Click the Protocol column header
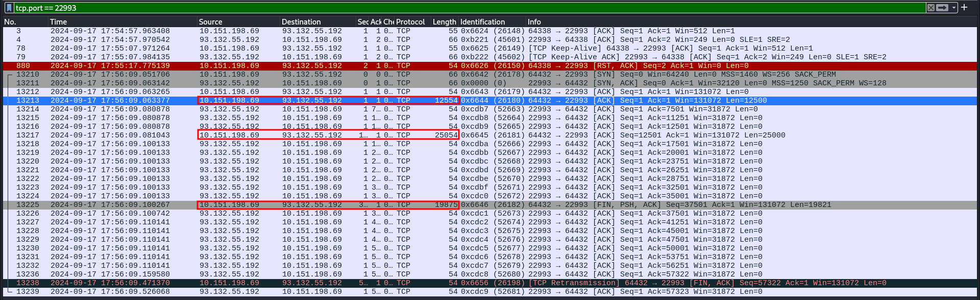Image resolution: width=980 pixels, height=300 pixels. pos(410,22)
